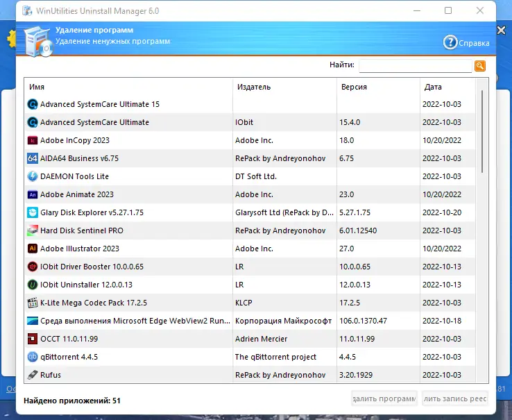Select K-Lite Mega Codec Pack 17.2.5 name
Viewport: 512px width, 420px height.
(94, 303)
